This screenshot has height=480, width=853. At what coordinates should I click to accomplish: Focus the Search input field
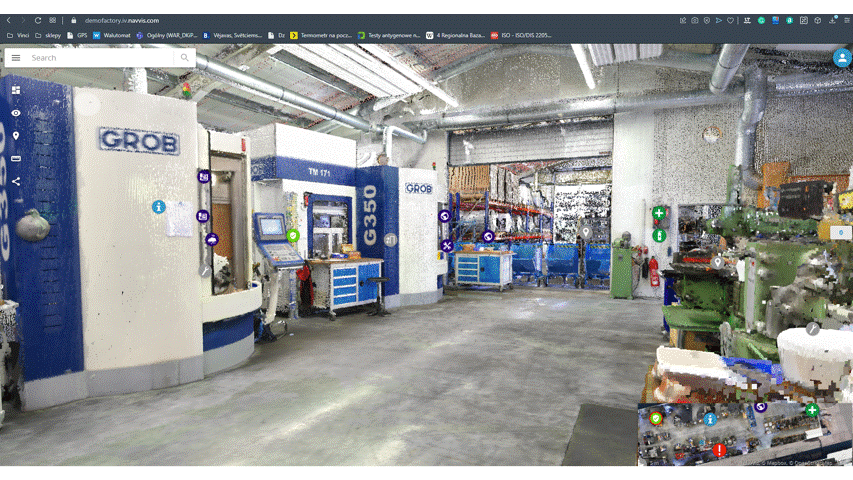[x=101, y=58]
